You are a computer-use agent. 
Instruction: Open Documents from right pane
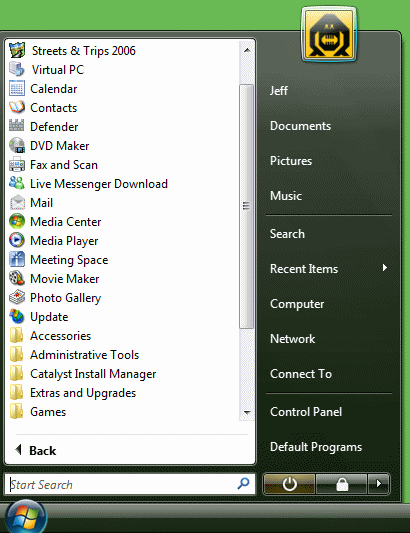point(300,126)
